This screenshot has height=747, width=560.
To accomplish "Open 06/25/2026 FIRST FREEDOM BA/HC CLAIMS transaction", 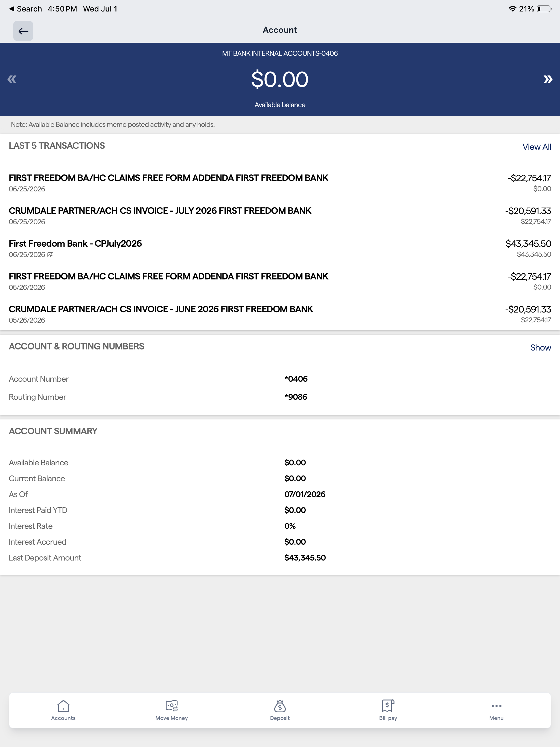I will (280, 183).
